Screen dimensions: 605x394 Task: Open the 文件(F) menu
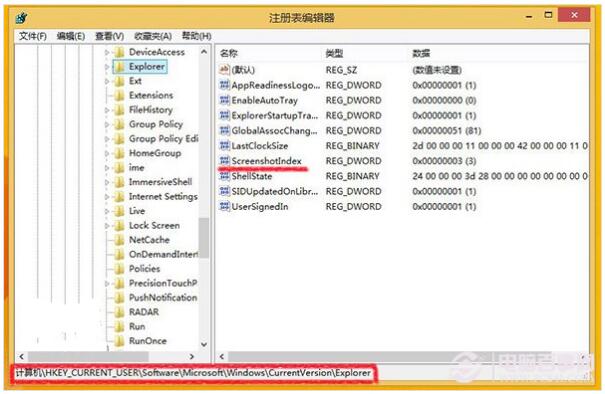[x=33, y=36]
